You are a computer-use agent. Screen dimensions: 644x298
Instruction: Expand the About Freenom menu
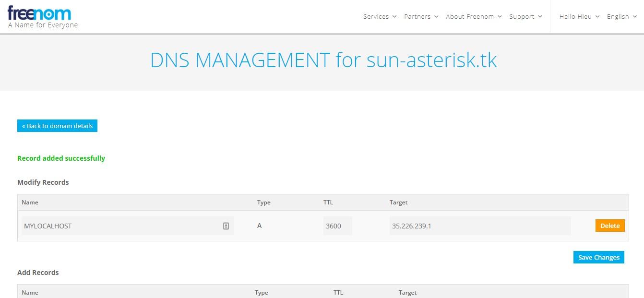(x=474, y=16)
